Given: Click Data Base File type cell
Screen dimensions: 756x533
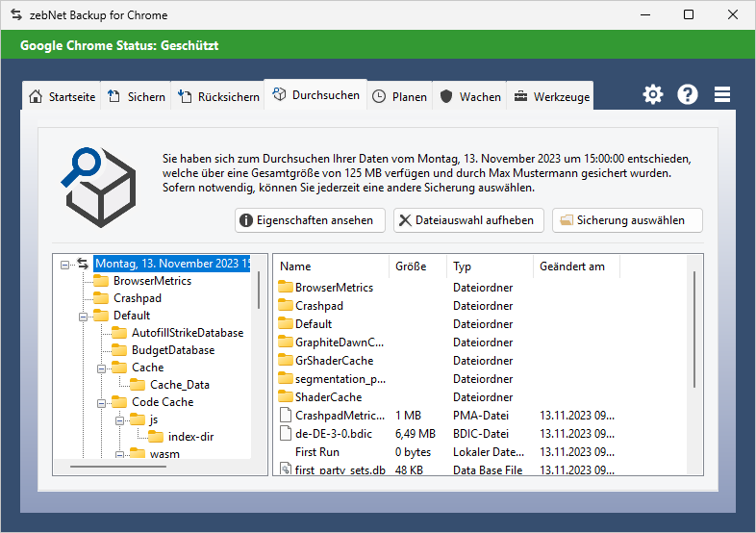Looking at the screenshot, I should coord(488,470).
